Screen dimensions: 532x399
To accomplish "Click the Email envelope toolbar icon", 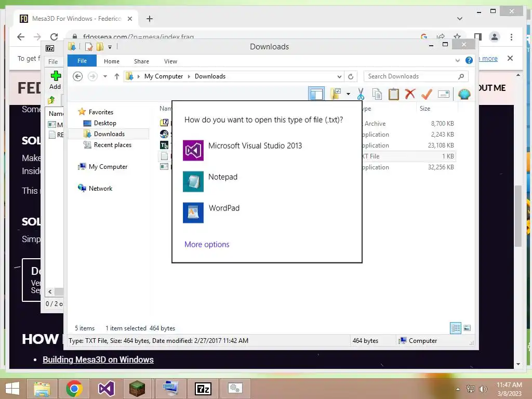I will 444,94.
